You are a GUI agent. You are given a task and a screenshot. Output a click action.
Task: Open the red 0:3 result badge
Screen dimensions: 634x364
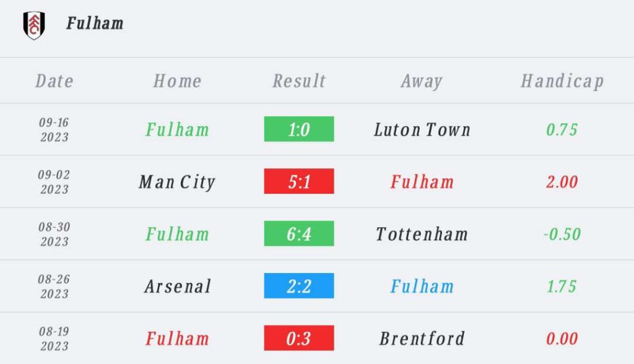[299, 338]
